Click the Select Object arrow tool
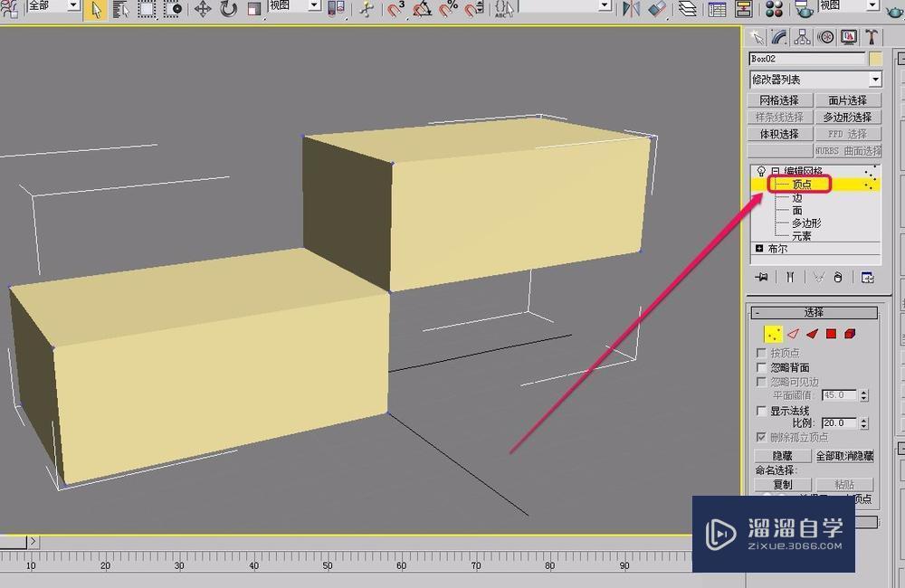 96,9
